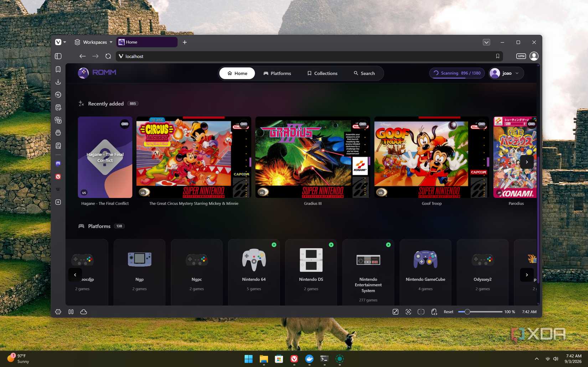The width and height of the screenshot is (588, 367).
Task: Open the Mastodon web panel
Action: tap(58, 163)
